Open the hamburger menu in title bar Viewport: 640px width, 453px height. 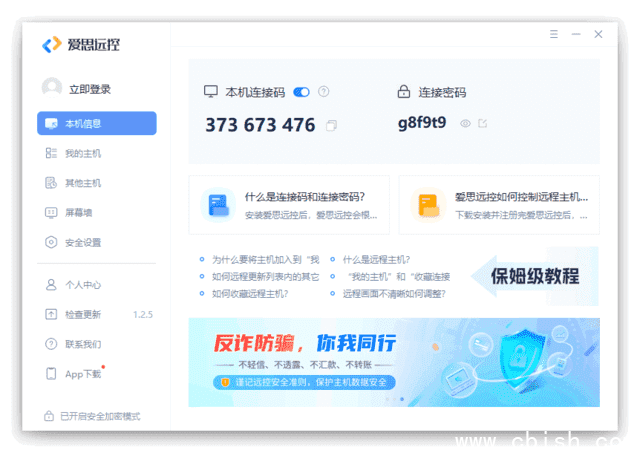point(554,34)
